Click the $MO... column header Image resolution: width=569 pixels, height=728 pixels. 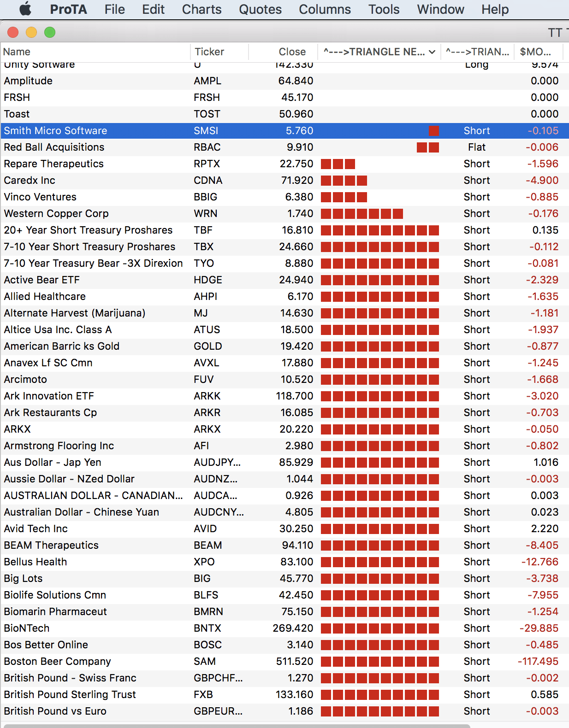tap(539, 52)
